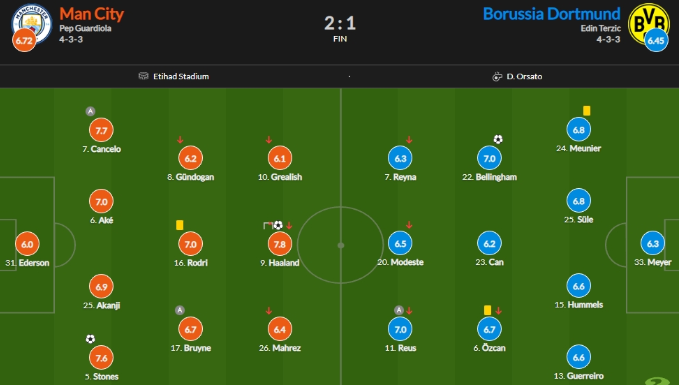Click the Borussia Dortmund BVB crest
679x385 pixels.
[649, 23]
